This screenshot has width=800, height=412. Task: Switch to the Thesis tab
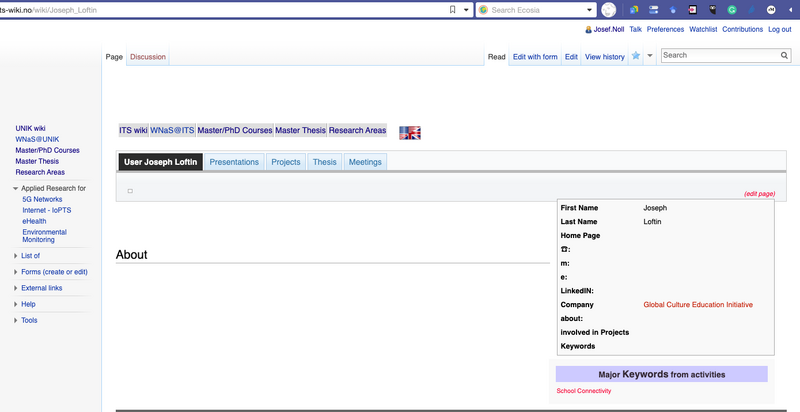click(x=324, y=162)
